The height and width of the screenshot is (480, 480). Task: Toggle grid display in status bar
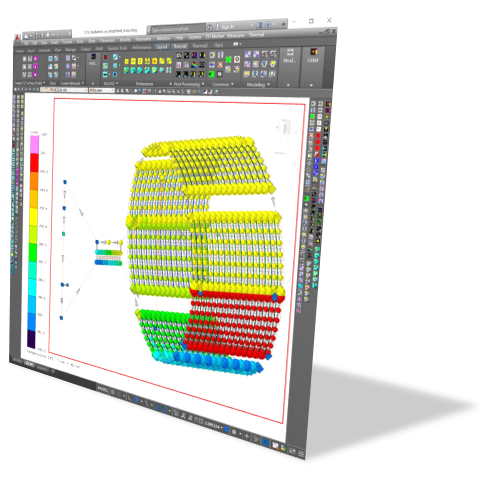113,392
